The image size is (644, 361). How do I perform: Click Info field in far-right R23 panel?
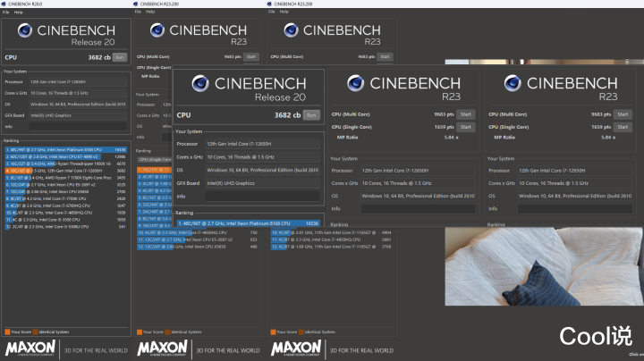tap(575, 209)
